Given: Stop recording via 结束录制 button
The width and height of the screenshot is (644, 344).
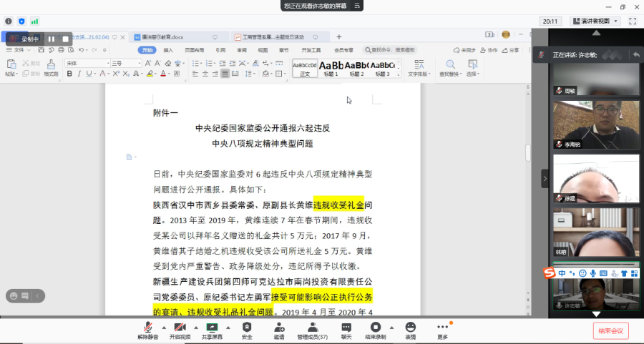Looking at the screenshot, I should [375, 329].
